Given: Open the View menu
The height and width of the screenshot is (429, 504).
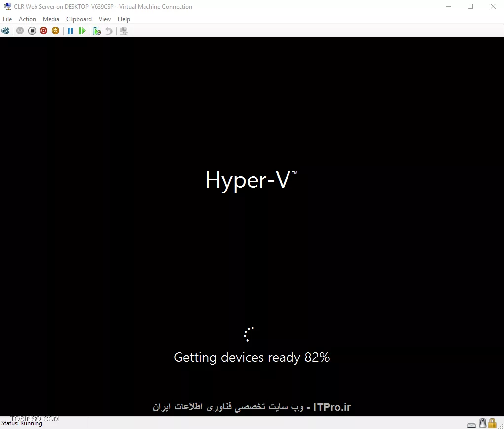Looking at the screenshot, I should pos(105,19).
